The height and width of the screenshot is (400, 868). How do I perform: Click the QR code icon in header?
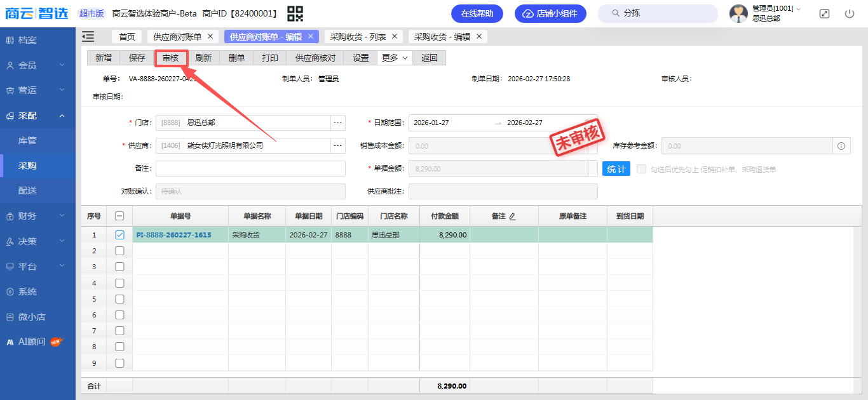pyautogui.click(x=295, y=13)
